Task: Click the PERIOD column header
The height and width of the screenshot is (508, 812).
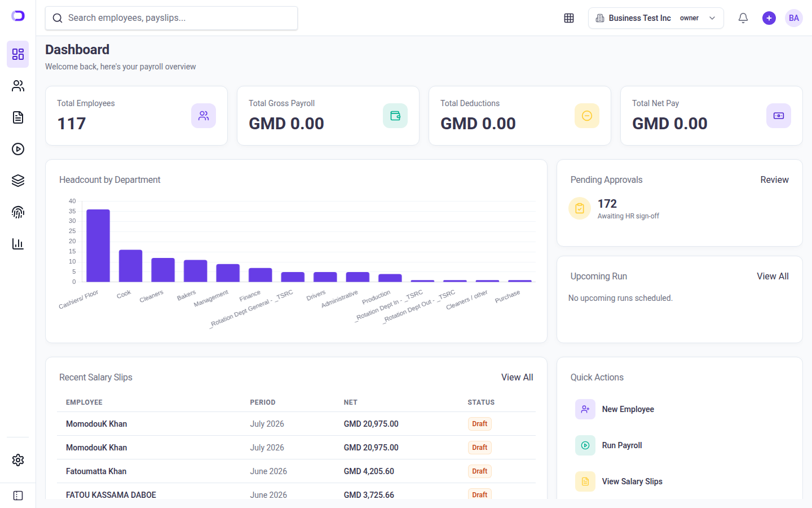Action: 263,402
